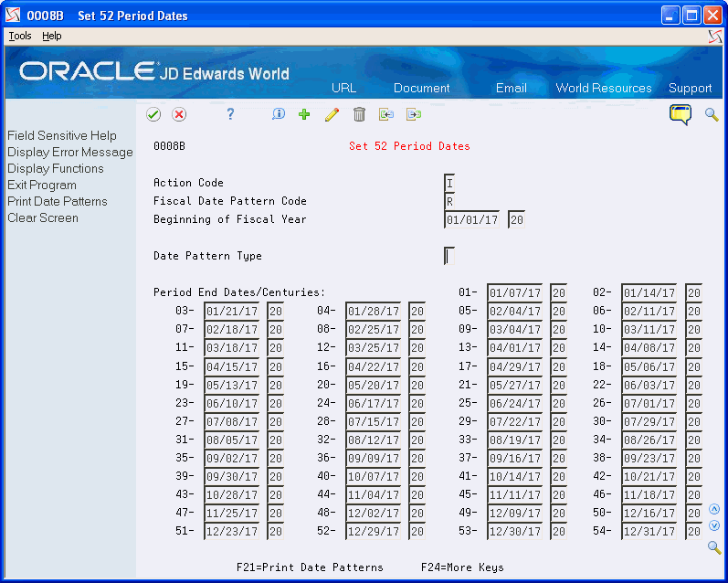Click the pencil Change icon
The height and width of the screenshot is (583, 728).
(332, 114)
